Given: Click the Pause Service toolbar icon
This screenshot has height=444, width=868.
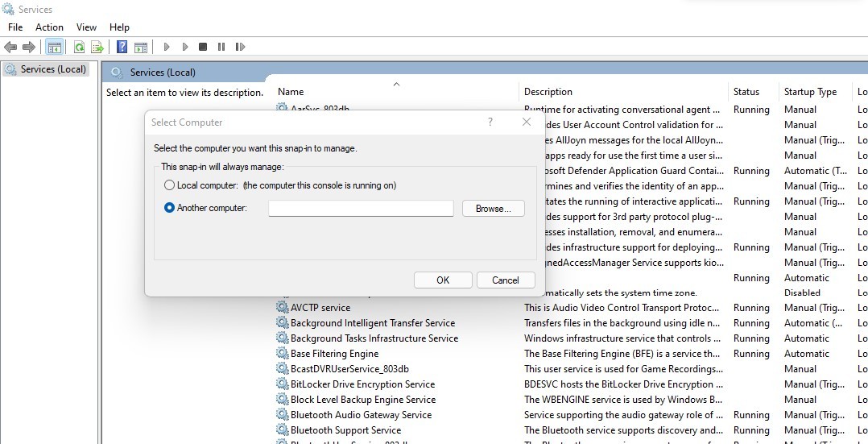Looking at the screenshot, I should click(x=221, y=48).
